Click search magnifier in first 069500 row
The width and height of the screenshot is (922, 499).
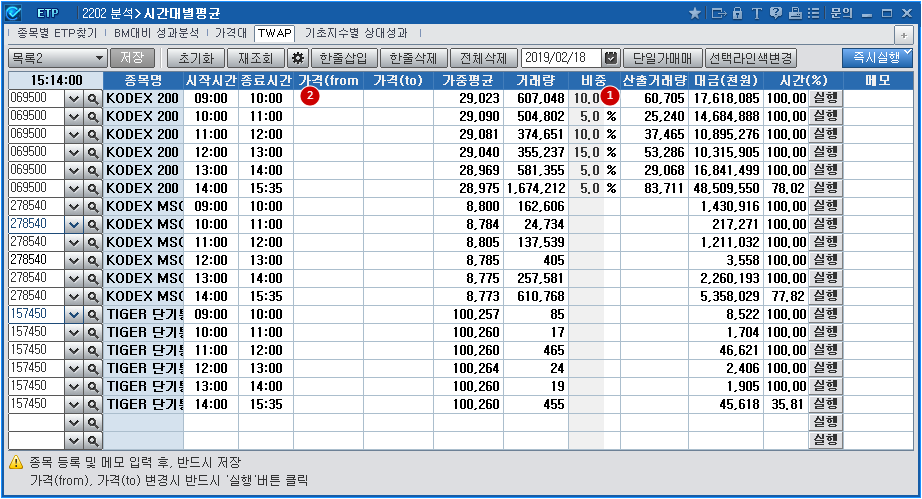[93, 99]
